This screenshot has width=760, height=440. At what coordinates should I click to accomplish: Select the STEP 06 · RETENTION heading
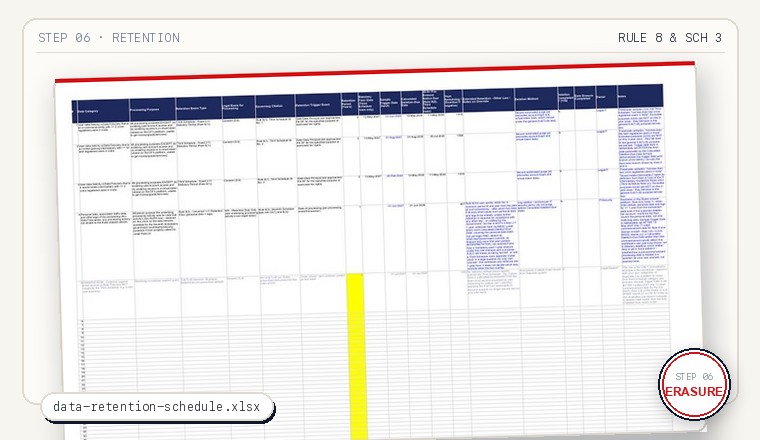pos(109,38)
